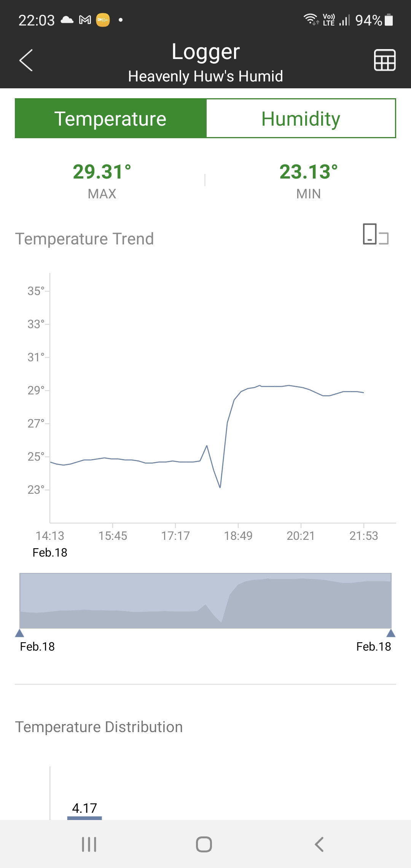This screenshot has width=411, height=868.
Task: Rotate chart to landscape view icon
Action: click(375, 234)
